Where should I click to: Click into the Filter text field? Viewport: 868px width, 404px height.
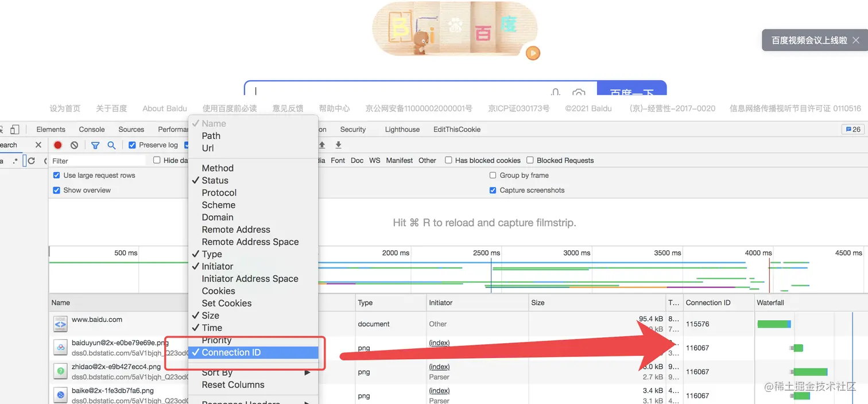coord(98,161)
